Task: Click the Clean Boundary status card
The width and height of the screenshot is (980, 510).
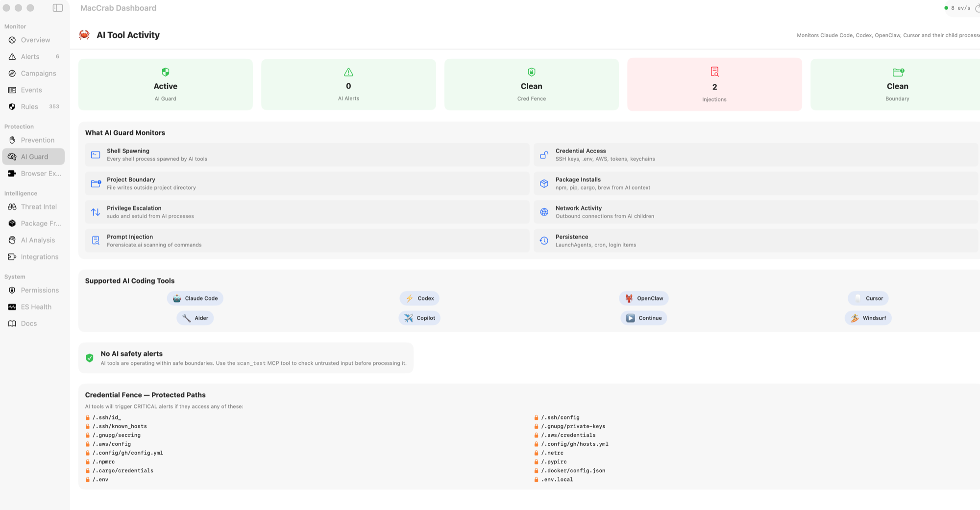Action: (897, 84)
